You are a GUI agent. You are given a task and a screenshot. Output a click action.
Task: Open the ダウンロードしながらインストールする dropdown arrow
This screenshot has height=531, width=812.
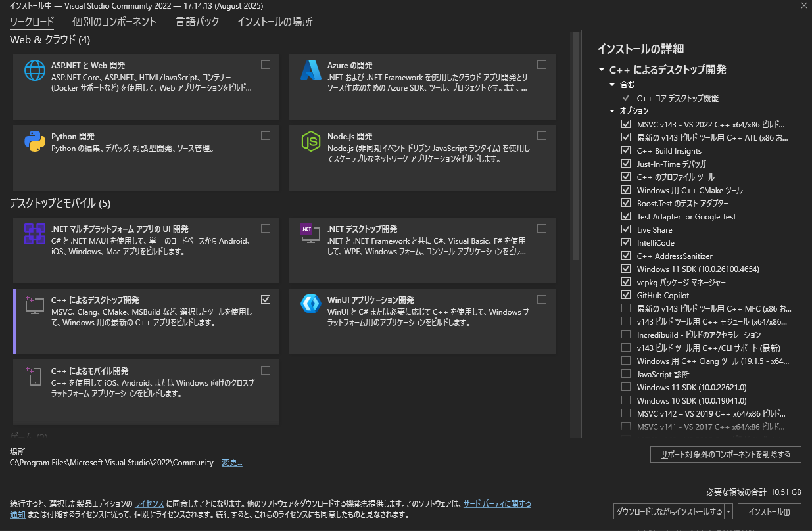pyautogui.click(x=728, y=511)
